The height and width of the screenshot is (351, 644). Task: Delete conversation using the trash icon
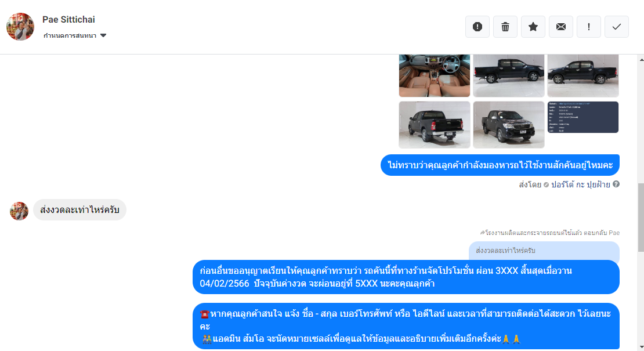[x=505, y=27]
